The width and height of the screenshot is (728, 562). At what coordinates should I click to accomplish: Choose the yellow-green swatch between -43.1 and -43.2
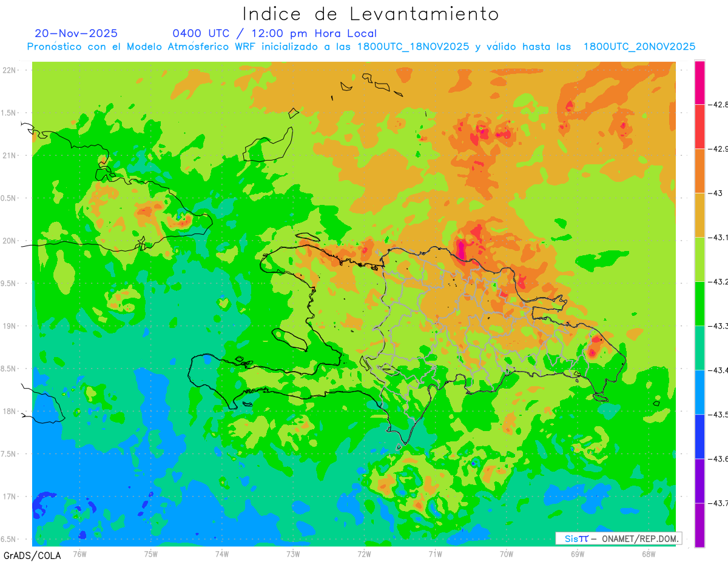coord(699,259)
